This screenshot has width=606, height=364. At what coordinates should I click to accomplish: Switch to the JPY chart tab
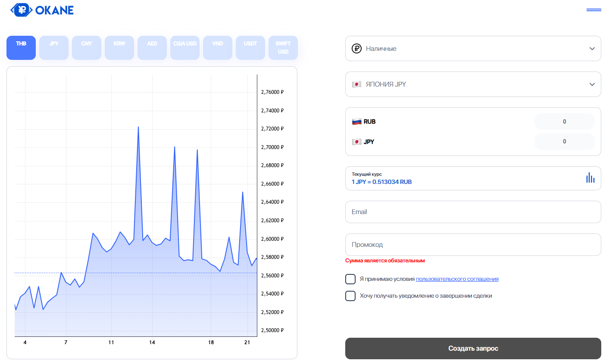coord(54,47)
